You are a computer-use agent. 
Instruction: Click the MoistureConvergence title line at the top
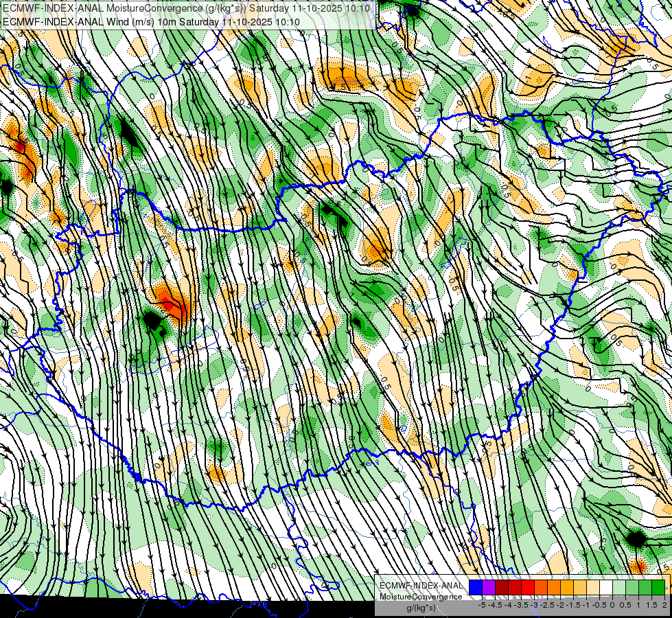(186, 8)
